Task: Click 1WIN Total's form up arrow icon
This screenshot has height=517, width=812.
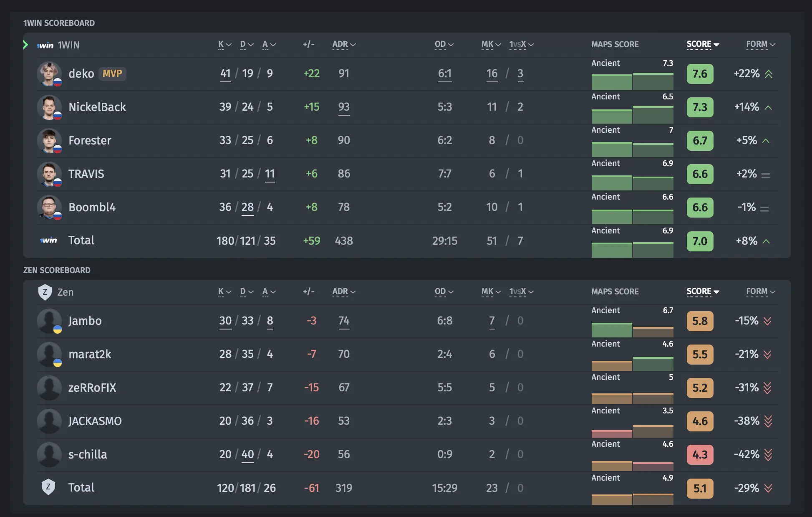Action: [766, 241]
